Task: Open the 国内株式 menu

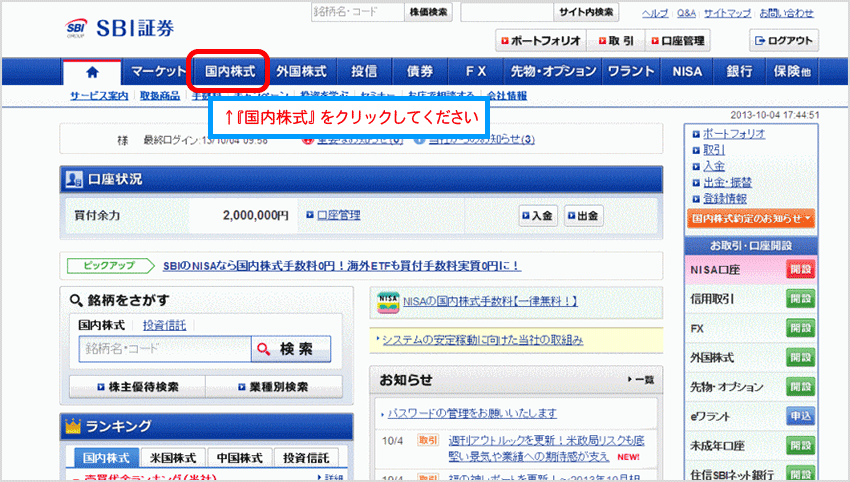Action: (x=230, y=72)
